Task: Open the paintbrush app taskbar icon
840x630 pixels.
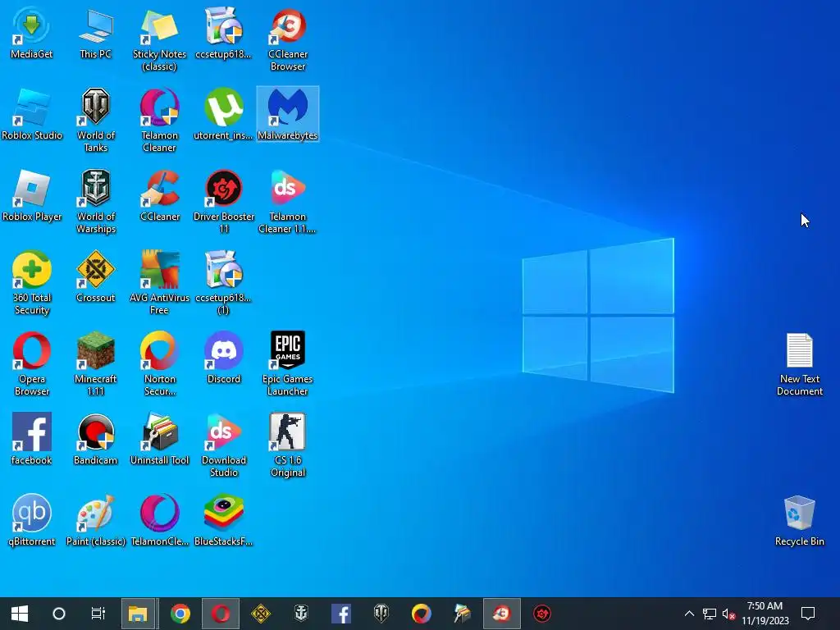Action: (462, 614)
